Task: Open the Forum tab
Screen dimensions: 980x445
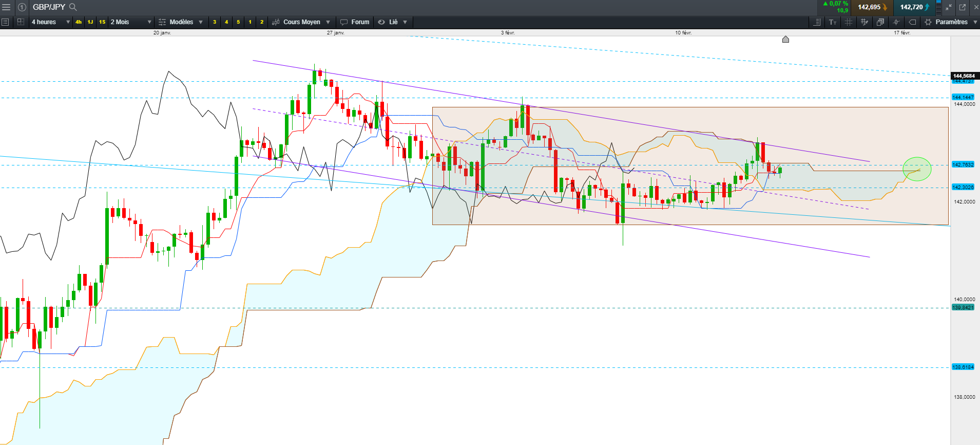Action: click(360, 22)
